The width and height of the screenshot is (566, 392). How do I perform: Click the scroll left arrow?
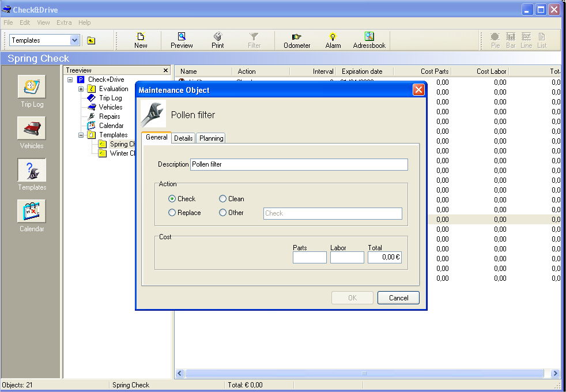click(x=180, y=373)
